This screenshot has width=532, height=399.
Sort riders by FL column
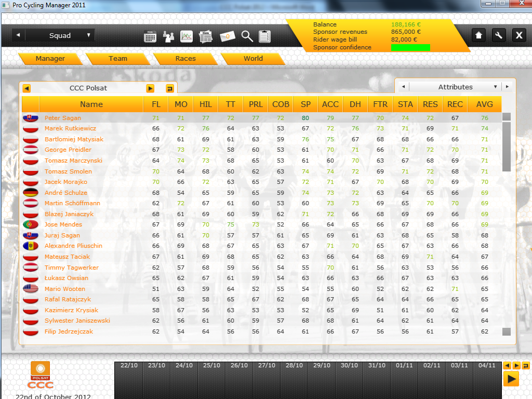pyautogui.click(x=156, y=104)
